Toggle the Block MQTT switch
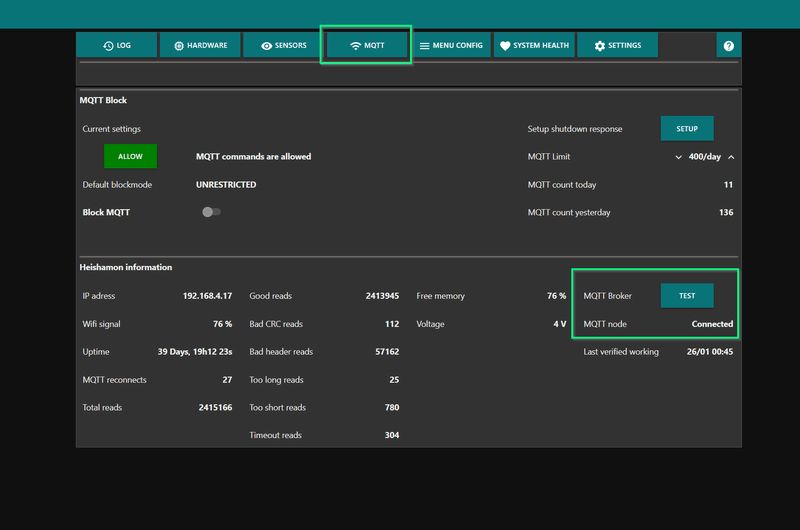 [211, 212]
